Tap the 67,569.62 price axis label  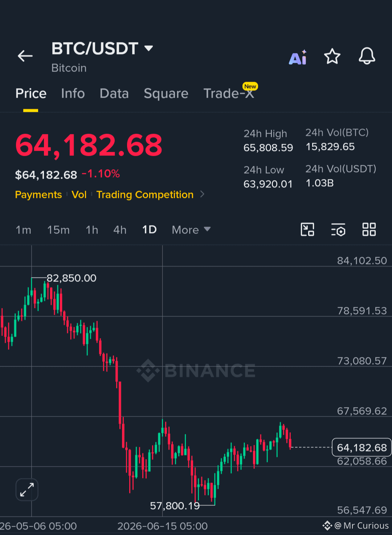coord(362,411)
